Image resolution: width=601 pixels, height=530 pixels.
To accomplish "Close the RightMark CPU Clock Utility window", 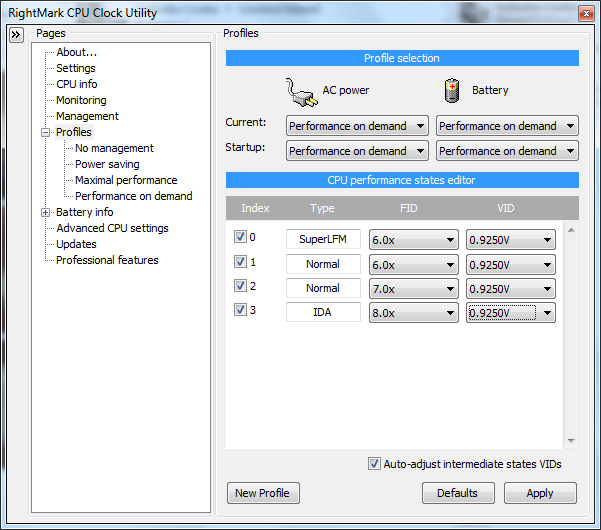I will [586, 14].
